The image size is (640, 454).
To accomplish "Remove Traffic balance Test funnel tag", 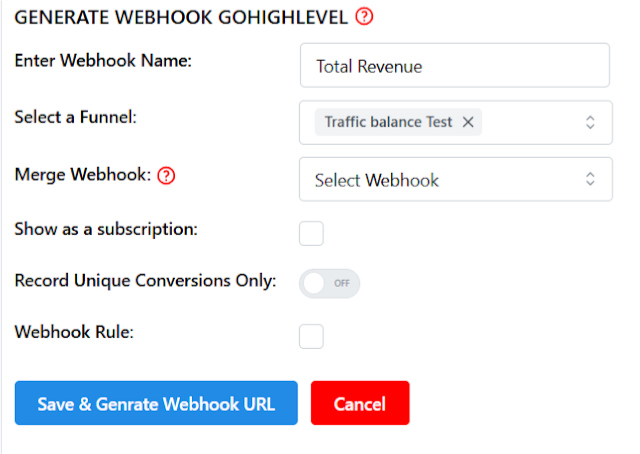I will click(x=468, y=122).
